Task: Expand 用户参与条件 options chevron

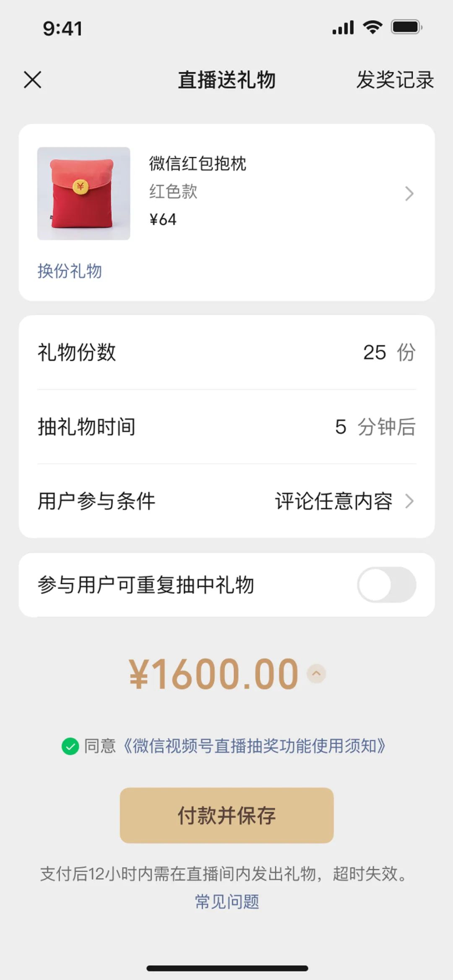Action: pos(409,501)
